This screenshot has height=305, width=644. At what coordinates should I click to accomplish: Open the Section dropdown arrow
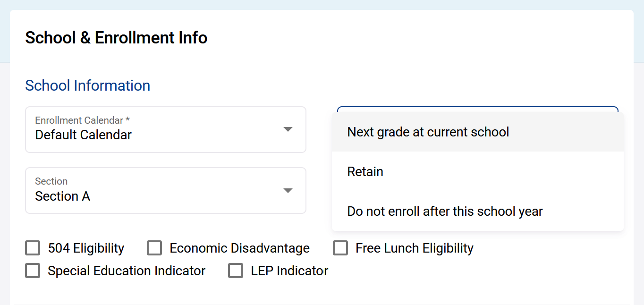[x=288, y=191]
